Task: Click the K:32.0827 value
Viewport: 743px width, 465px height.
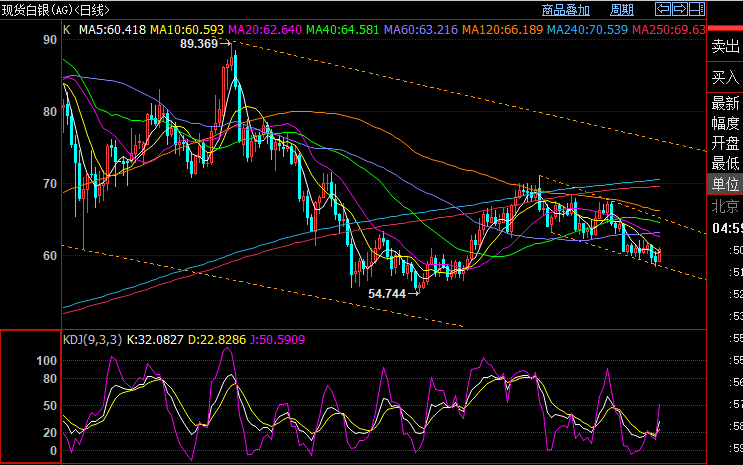Action: click(155, 339)
